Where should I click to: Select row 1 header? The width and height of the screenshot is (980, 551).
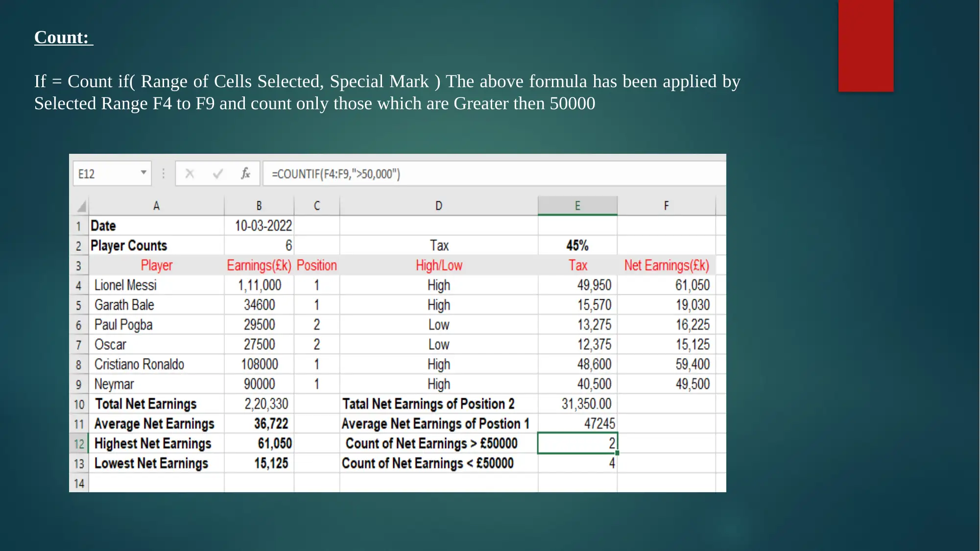(78, 226)
